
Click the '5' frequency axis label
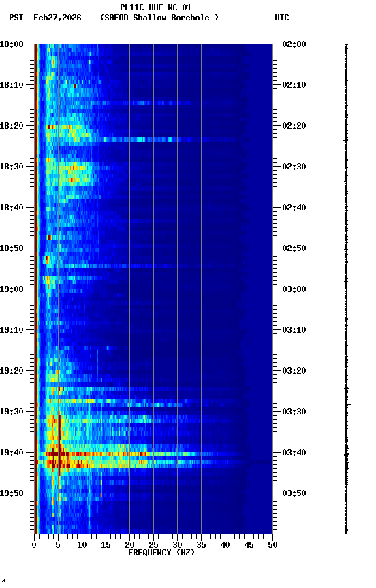pyautogui.click(x=58, y=545)
